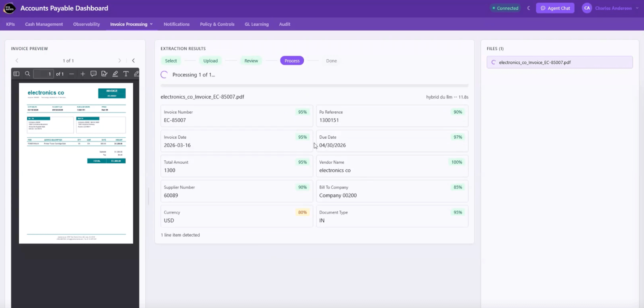Click the Upload step
The image size is (644, 308).
tap(210, 61)
